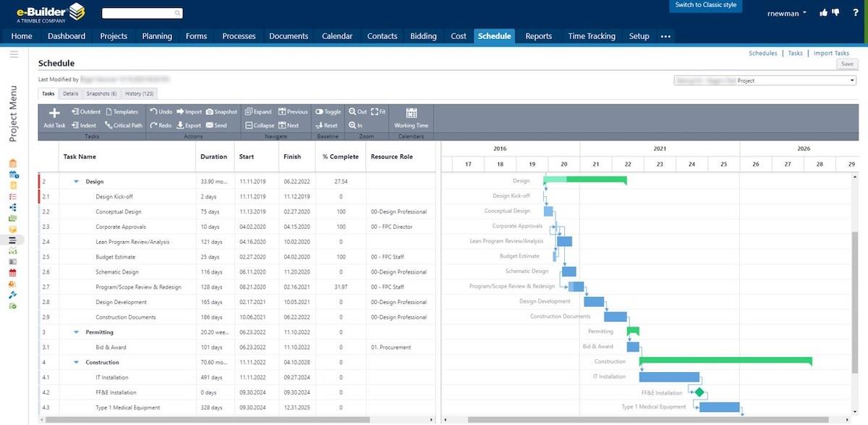Reset the baseline
The height and width of the screenshot is (425, 868).
[x=326, y=125]
